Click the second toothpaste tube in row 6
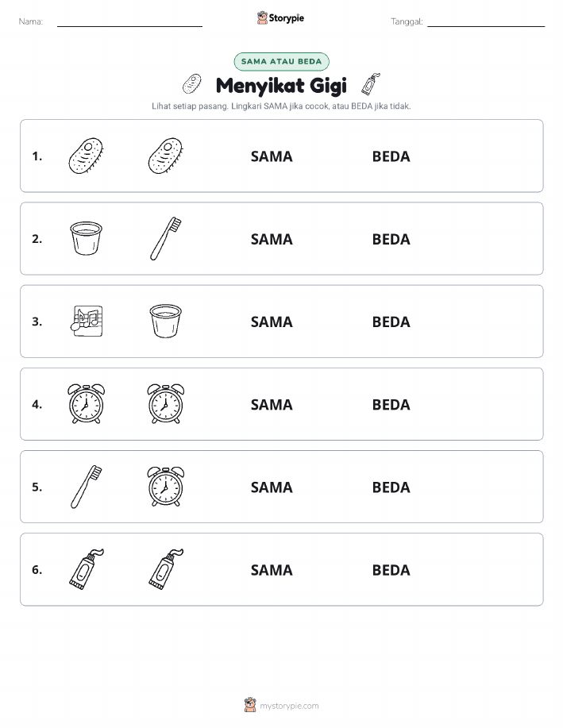Image resolution: width=563 pixels, height=728 pixels. (x=166, y=569)
